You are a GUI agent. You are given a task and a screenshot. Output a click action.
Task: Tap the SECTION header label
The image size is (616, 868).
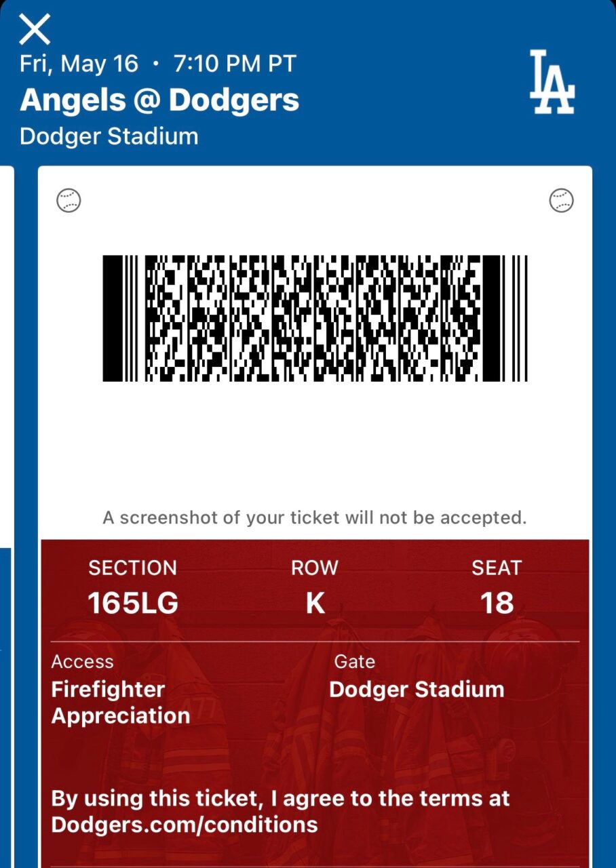tap(133, 568)
